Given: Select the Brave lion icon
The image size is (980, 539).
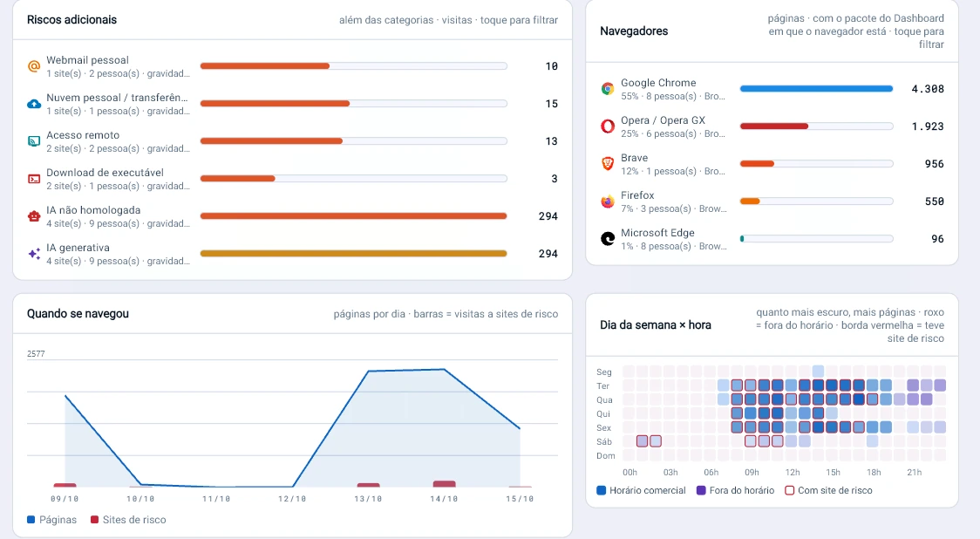Looking at the screenshot, I should pos(608,164).
